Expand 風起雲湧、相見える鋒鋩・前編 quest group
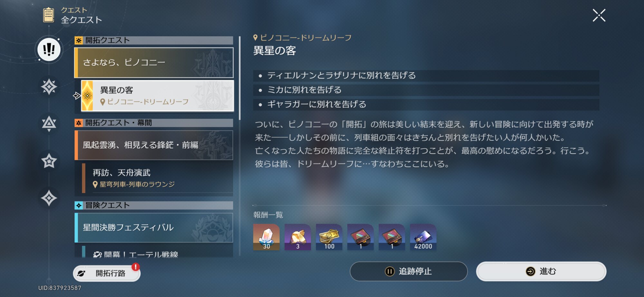644x297 pixels. point(154,145)
